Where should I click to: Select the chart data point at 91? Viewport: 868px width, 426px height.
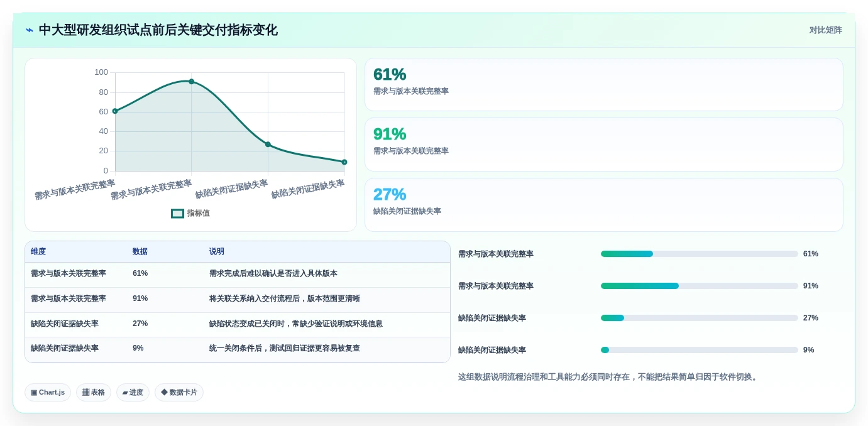(192, 82)
